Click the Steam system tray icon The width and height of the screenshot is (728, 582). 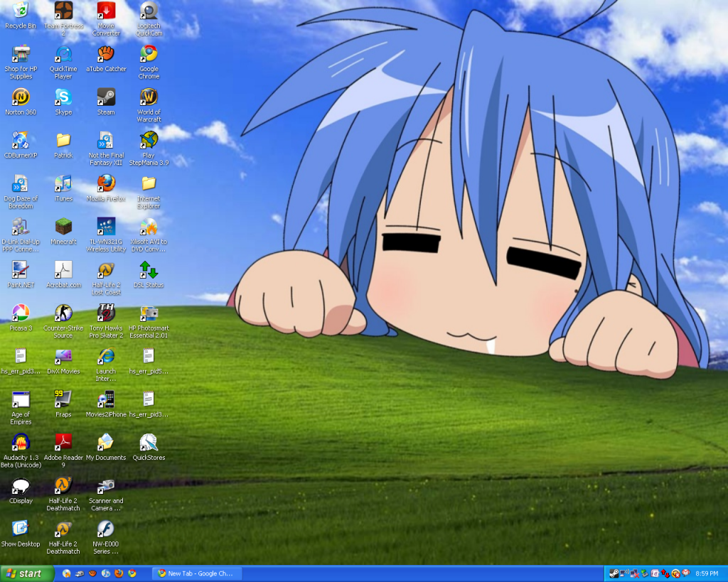coord(614,573)
